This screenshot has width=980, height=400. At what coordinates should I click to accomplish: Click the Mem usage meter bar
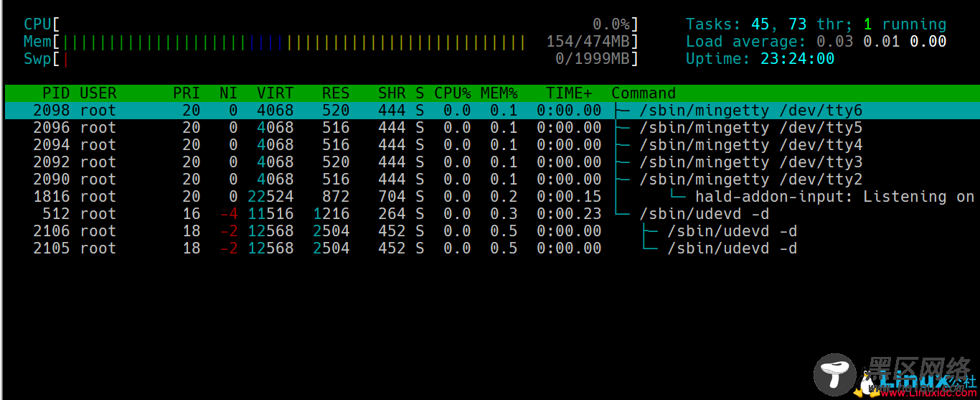coord(331,42)
